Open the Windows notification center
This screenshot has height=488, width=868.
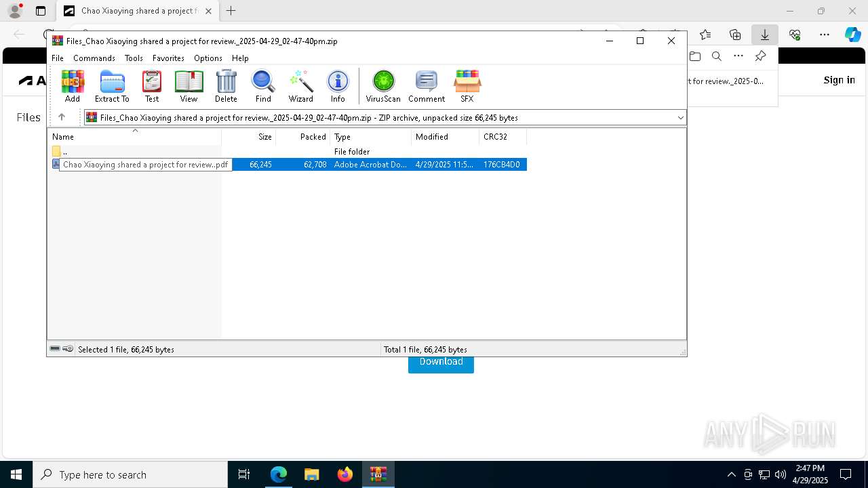click(x=846, y=474)
